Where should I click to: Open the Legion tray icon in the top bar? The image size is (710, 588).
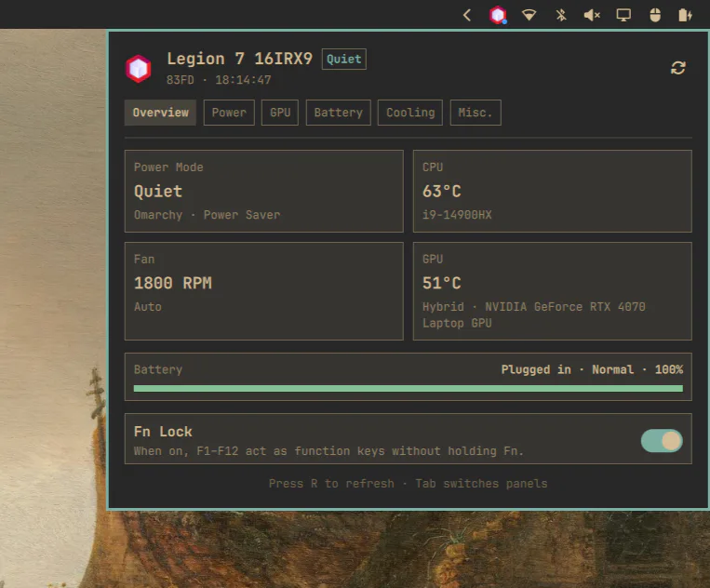pyautogui.click(x=498, y=15)
